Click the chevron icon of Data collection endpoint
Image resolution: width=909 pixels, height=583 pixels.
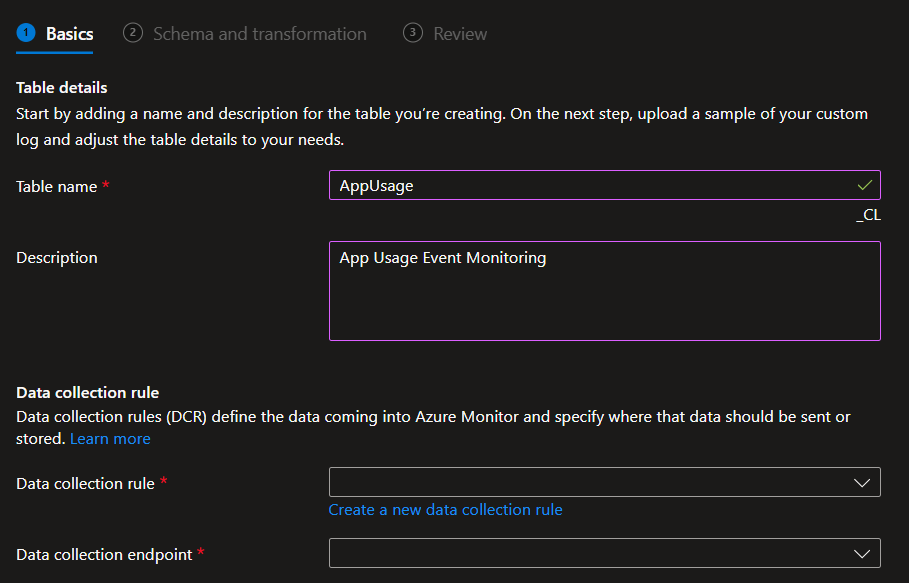tap(862, 554)
